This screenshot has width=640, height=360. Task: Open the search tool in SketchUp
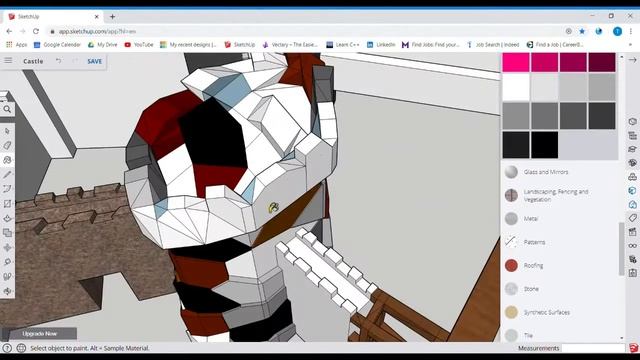(7, 109)
